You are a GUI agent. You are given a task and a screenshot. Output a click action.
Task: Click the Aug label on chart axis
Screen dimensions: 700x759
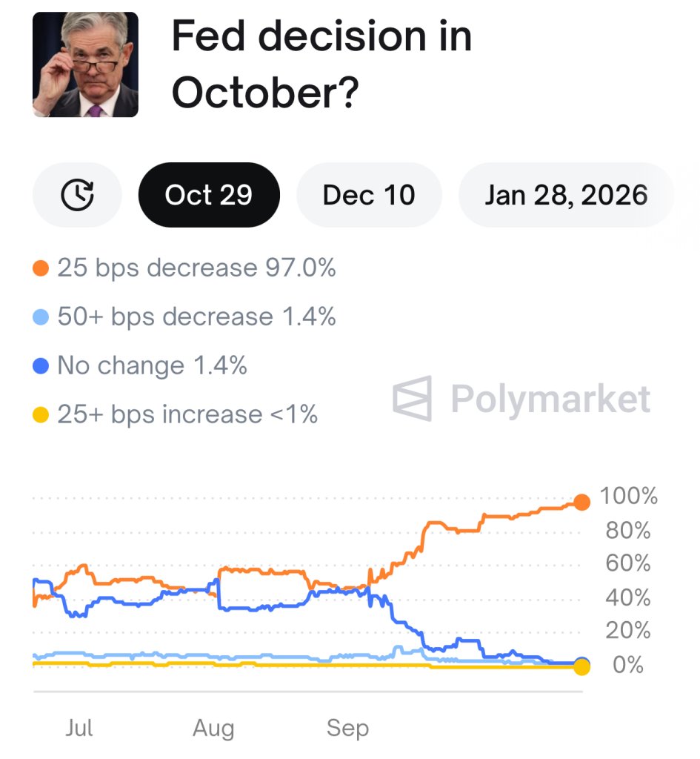[x=213, y=729]
